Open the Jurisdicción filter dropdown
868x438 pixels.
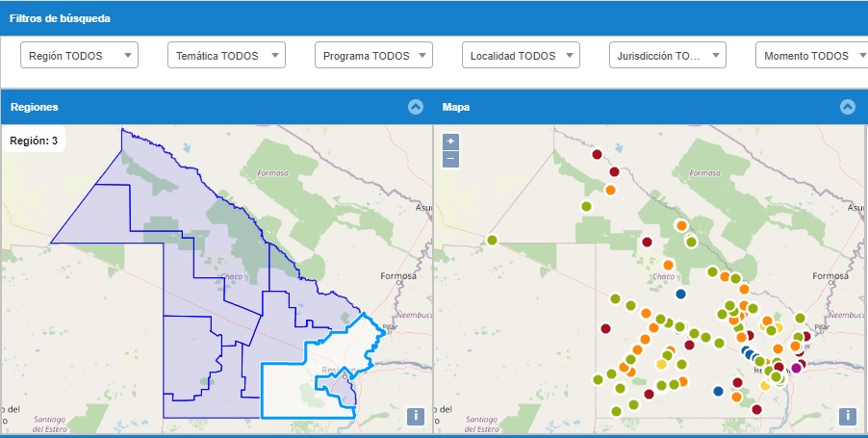[667, 56]
